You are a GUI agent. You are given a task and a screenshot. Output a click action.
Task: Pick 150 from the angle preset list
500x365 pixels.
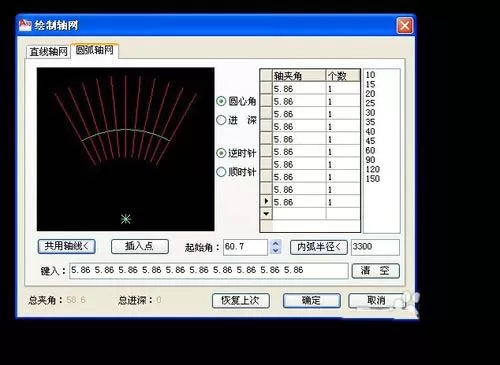pos(373,179)
